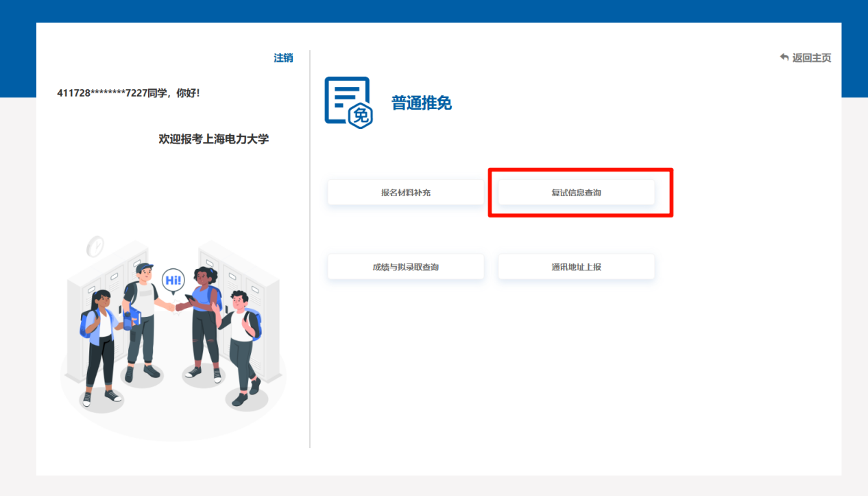Click the 普通推免 document icon

pos(348,102)
